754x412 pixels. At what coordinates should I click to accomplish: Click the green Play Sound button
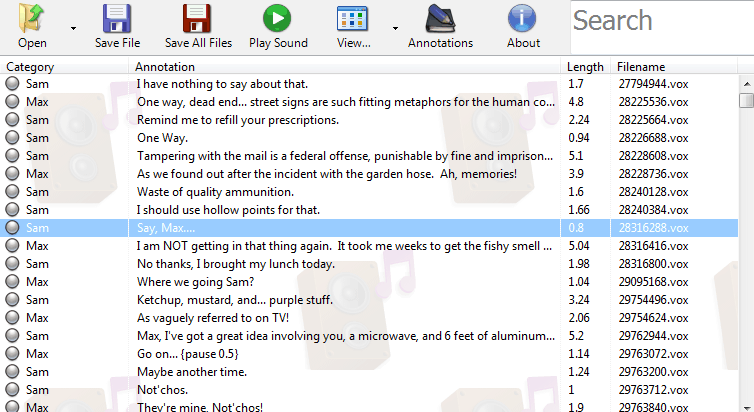[277, 18]
